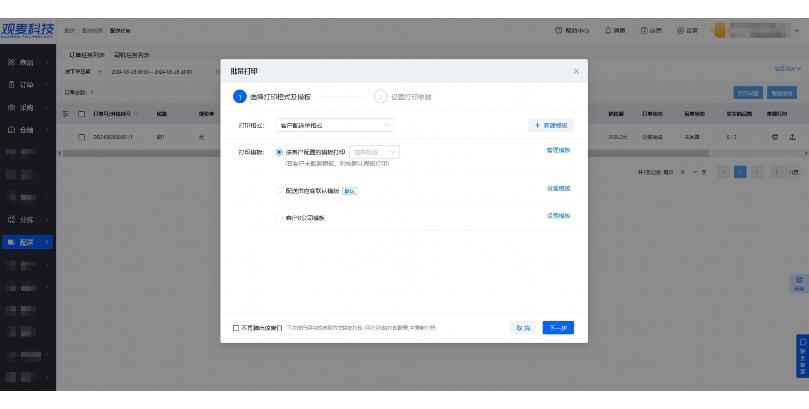
Task: Open 帮助中心 help icon in top bar
Action: coord(558,30)
